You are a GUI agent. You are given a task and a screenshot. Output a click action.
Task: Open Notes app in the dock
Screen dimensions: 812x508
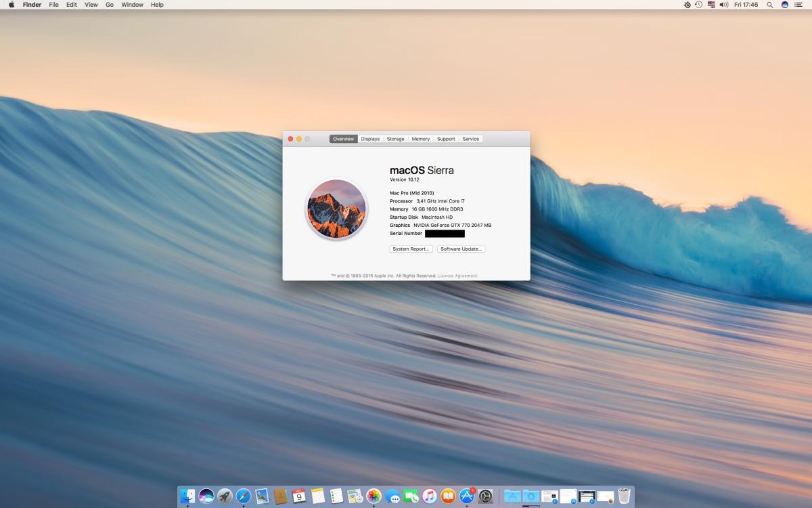pos(318,496)
